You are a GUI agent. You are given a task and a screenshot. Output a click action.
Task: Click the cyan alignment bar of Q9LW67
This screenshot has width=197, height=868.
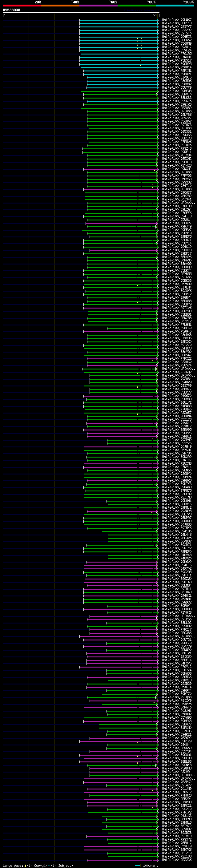click(x=119, y=20)
